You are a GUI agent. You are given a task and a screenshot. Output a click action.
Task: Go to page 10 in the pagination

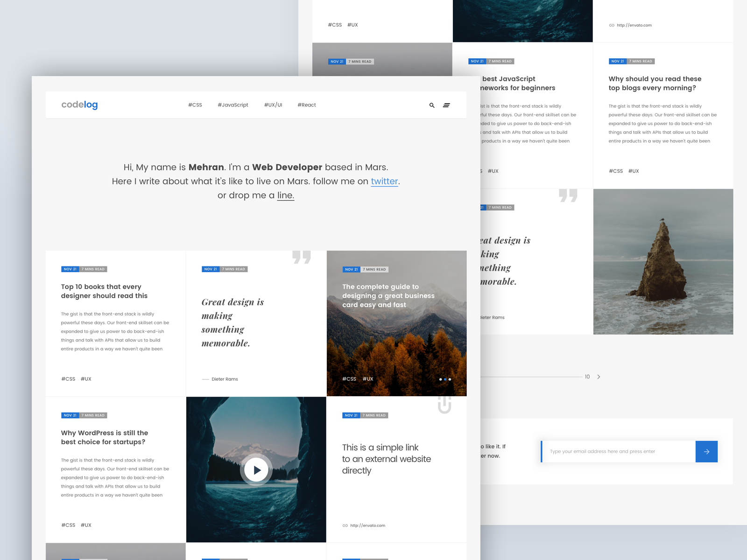tap(587, 377)
